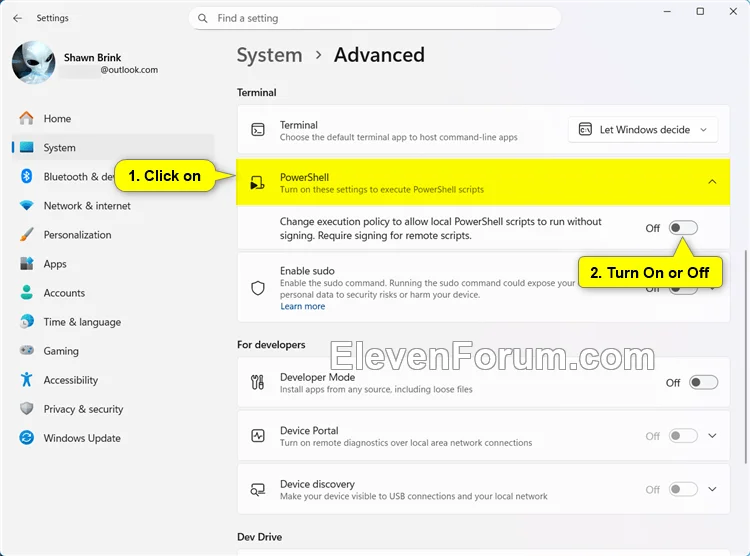Click the Dev Drive heading
The height and width of the screenshot is (556, 750).
click(x=259, y=537)
